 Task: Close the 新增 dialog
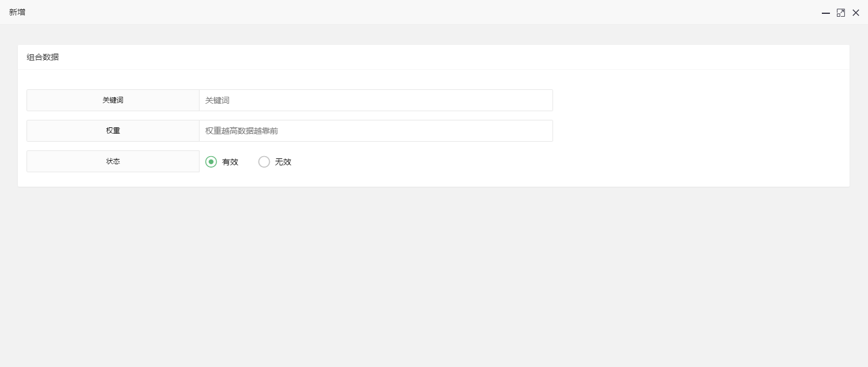click(x=856, y=13)
